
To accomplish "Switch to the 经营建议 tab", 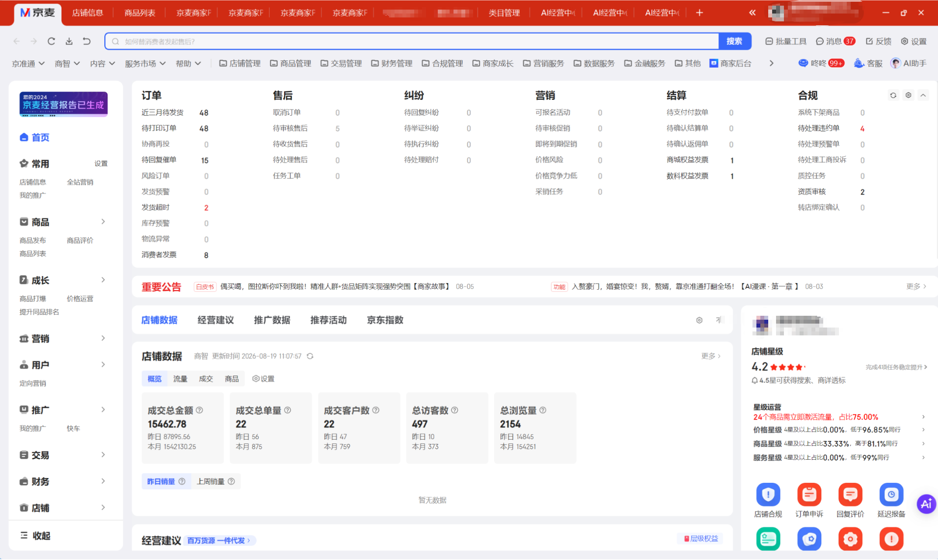I will (216, 320).
